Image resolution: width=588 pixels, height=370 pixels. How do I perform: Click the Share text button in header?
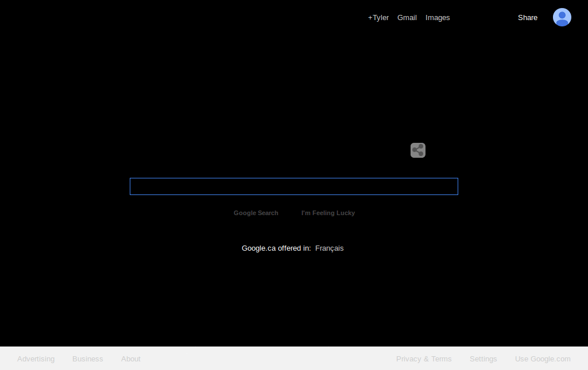click(528, 18)
